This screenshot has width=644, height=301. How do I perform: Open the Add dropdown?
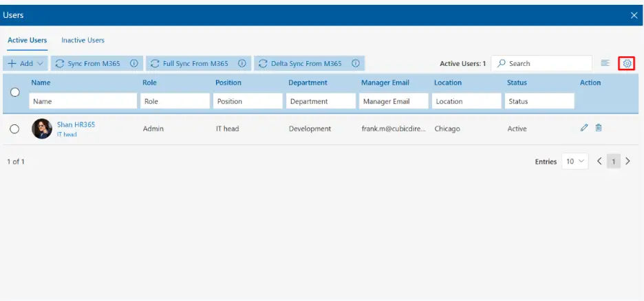click(x=25, y=63)
